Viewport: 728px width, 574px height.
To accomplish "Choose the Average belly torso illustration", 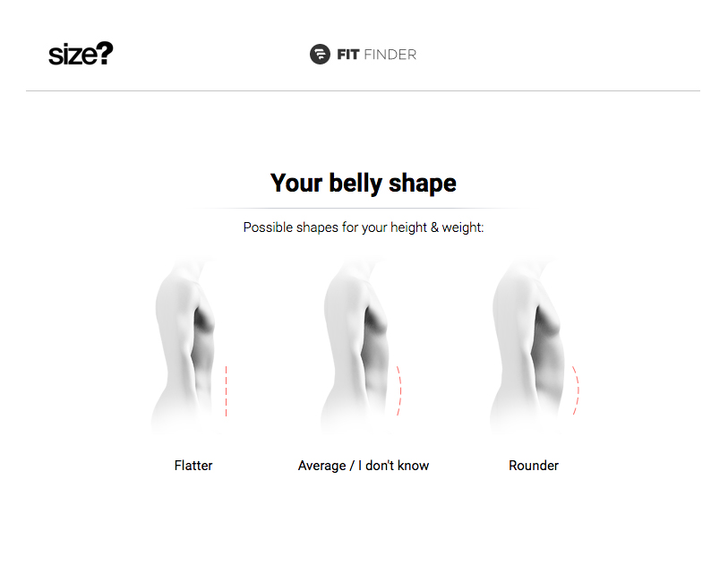I will (x=358, y=345).
